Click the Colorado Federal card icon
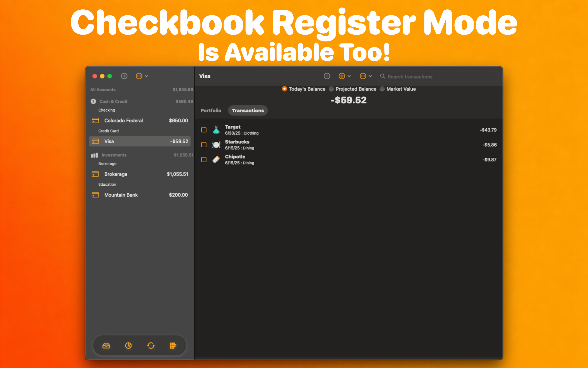Viewport: 588px width, 368px height. click(x=95, y=120)
